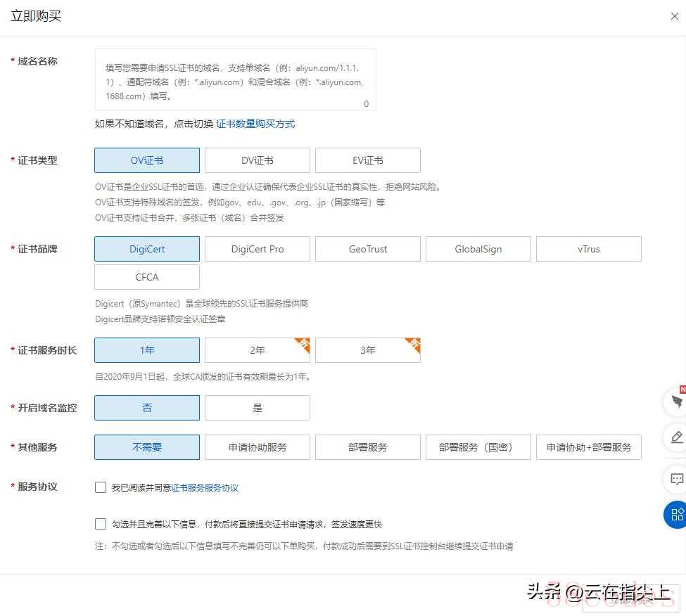The image size is (686, 616).
Task: Choose the DV证书 certificate type
Action: (257, 160)
